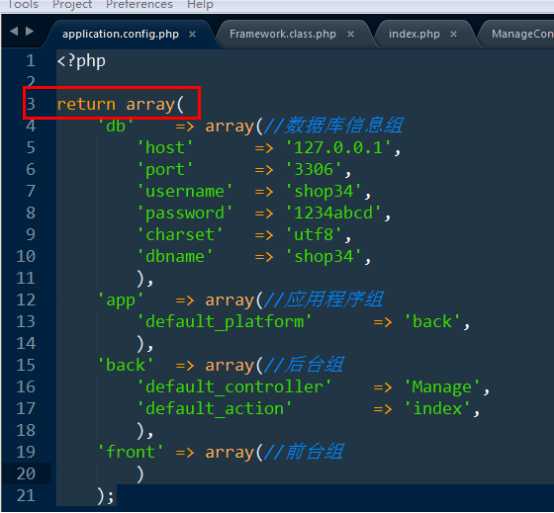The width and height of the screenshot is (554, 513).
Task: Open the Help menu
Action: 200,5
